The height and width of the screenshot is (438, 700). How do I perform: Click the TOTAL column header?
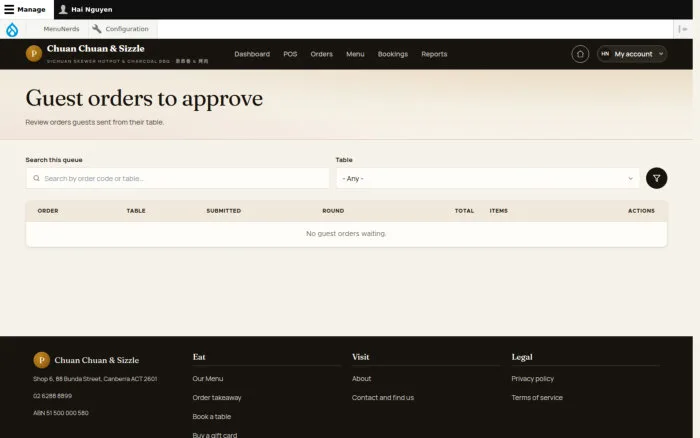pyautogui.click(x=464, y=211)
